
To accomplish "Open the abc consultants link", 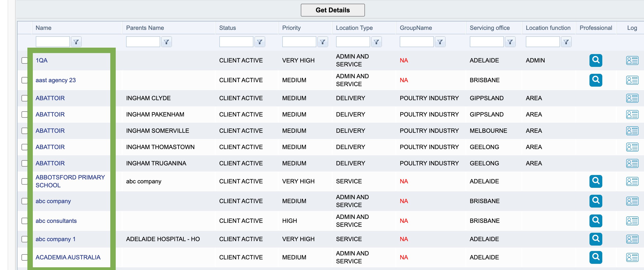I will click(x=56, y=220).
